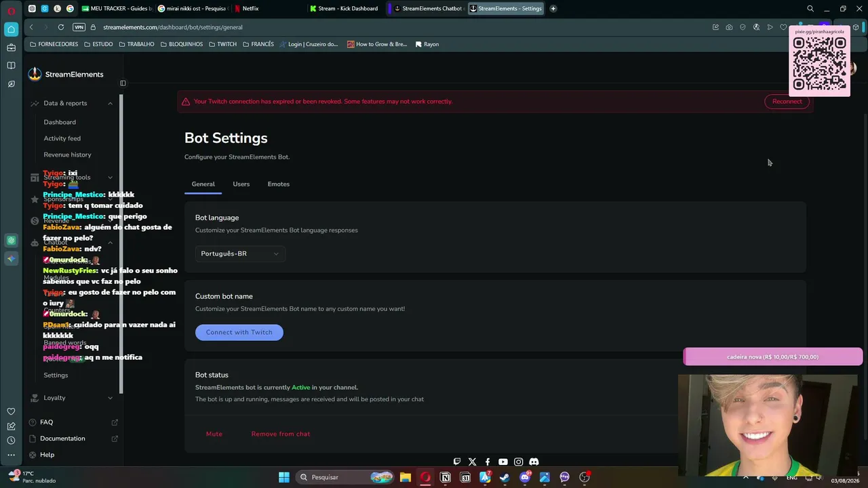
Task: Open the X (Twitter) footer link
Action: [x=472, y=462]
